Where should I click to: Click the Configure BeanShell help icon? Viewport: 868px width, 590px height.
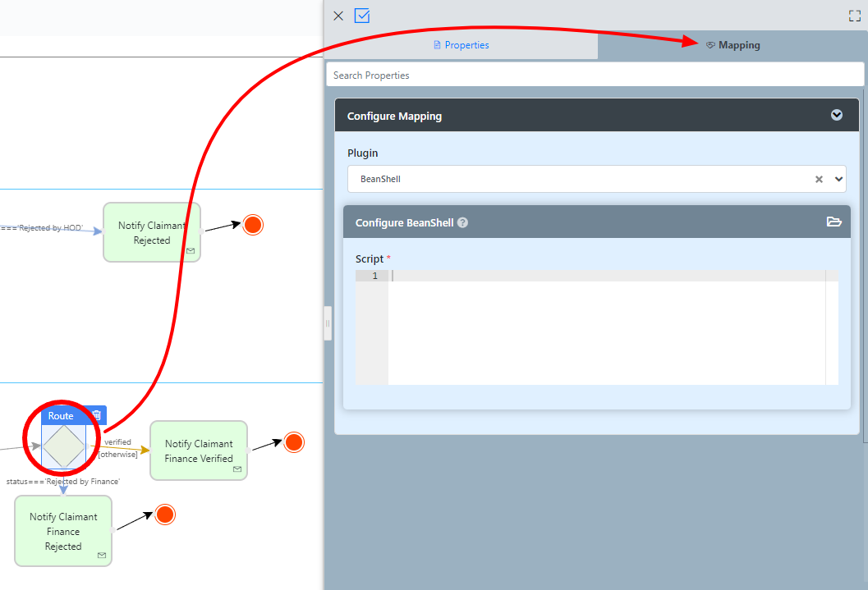(462, 222)
